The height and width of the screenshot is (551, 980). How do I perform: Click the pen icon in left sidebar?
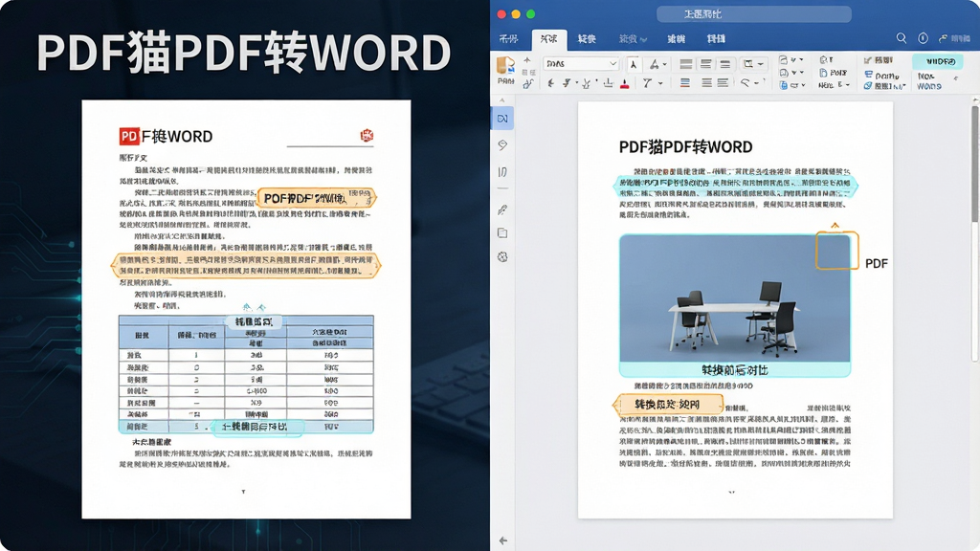point(502,209)
